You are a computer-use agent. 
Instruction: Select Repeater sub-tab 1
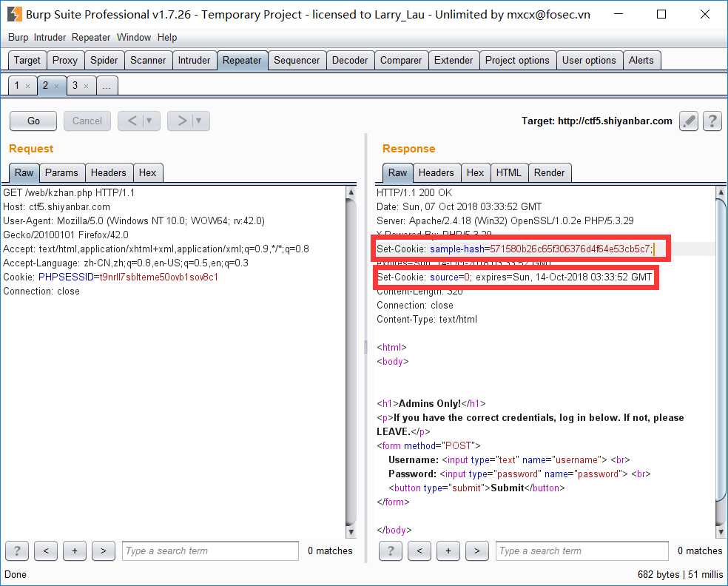click(x=17, y=85)
